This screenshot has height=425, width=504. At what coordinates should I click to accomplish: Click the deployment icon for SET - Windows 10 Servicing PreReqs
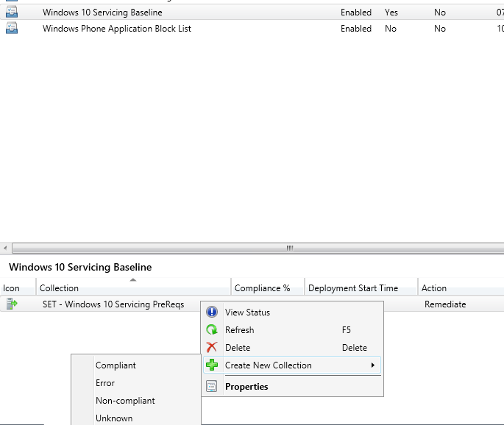coord(12,304)
